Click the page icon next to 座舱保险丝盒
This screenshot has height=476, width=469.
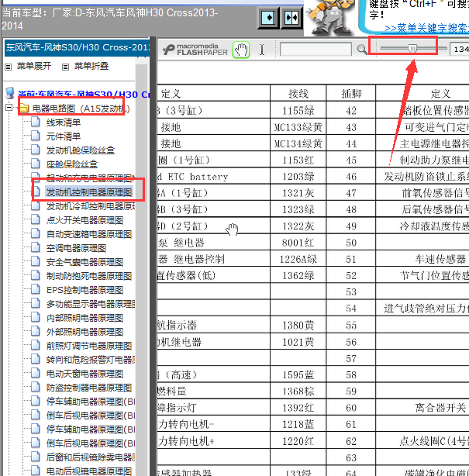[36, 164]
